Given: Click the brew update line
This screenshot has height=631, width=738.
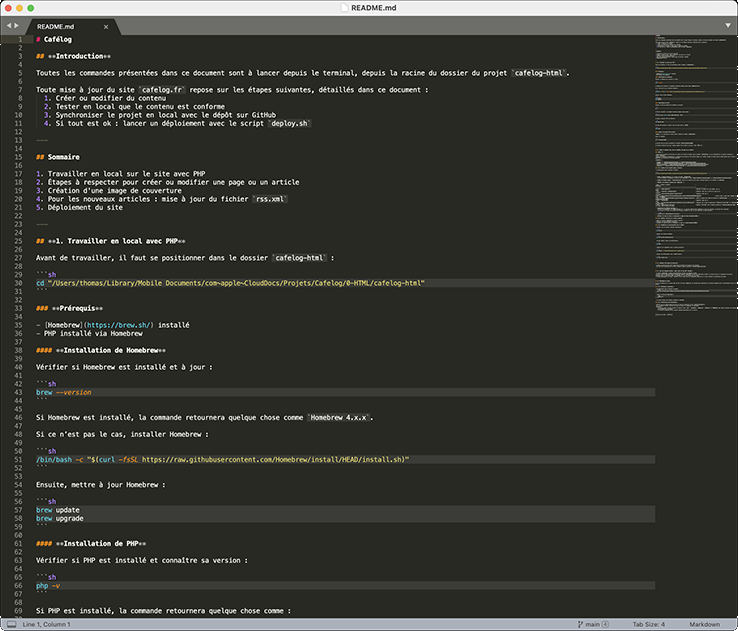Looking at the screenshot, I should [57, 510].
